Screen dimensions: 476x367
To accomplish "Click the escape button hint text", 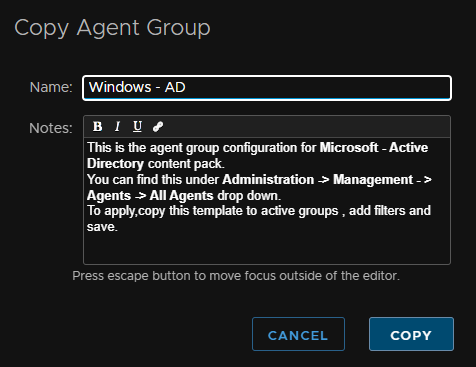I will pos(236,276).
